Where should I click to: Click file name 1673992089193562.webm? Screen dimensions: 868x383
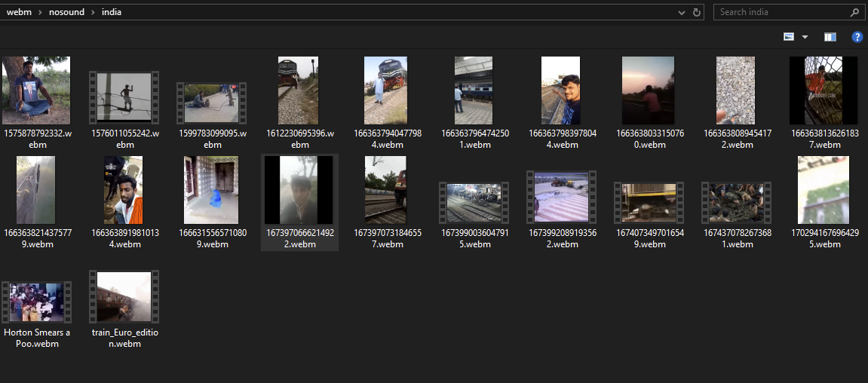tap(561, 239)
